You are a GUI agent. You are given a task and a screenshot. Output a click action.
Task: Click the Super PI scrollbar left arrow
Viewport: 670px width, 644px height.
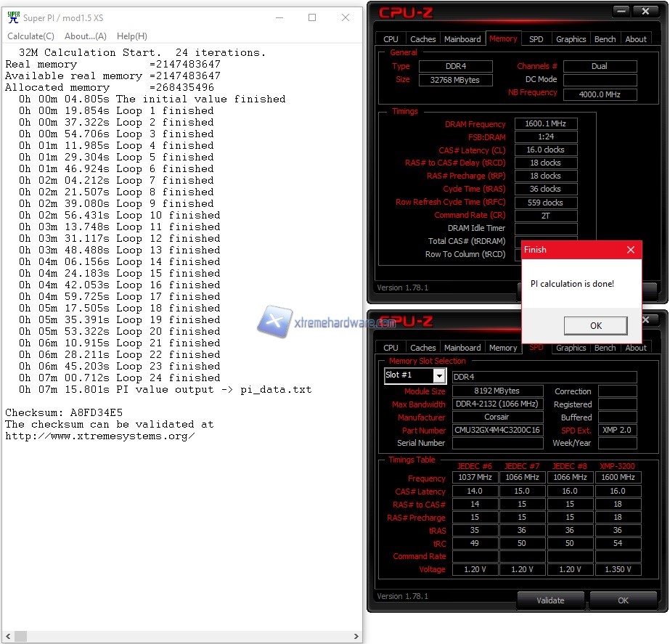9,637
